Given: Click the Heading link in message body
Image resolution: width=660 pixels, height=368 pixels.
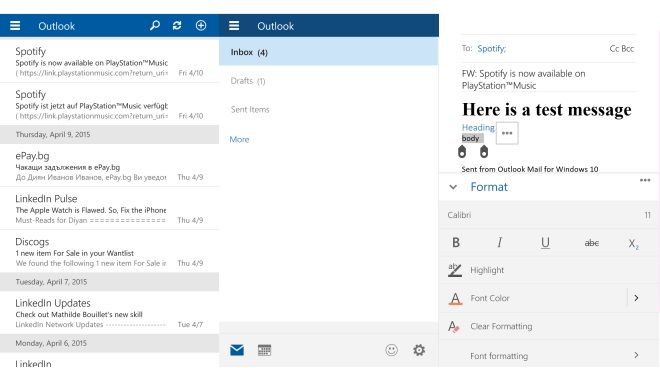Looking at the screenshot, I should pos(478,127).
